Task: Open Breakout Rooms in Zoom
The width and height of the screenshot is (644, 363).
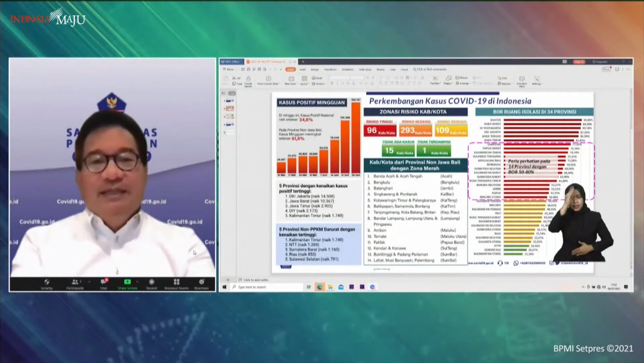Action: tap(177, 283)
